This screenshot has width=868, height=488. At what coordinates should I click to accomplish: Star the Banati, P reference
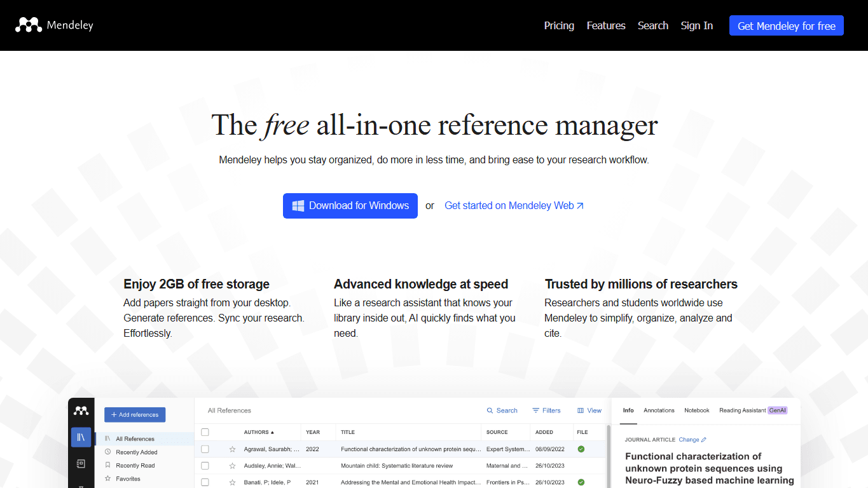[232, 482]
